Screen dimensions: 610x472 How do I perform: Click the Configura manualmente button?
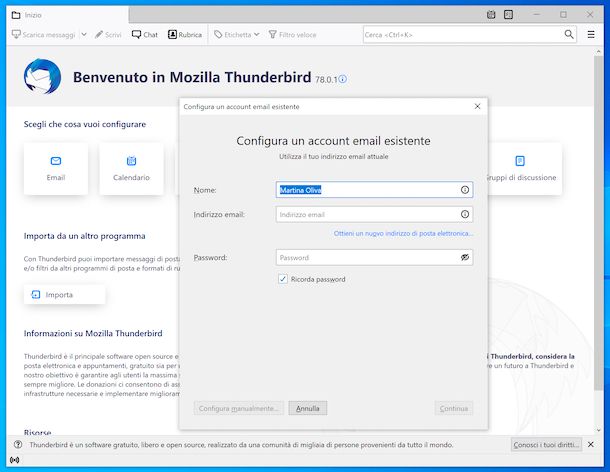point(238,408)
